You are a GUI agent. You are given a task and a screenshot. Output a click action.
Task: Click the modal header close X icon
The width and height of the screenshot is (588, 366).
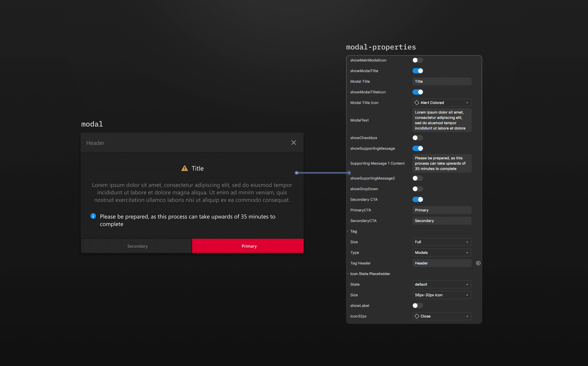(x=293, y=143)
